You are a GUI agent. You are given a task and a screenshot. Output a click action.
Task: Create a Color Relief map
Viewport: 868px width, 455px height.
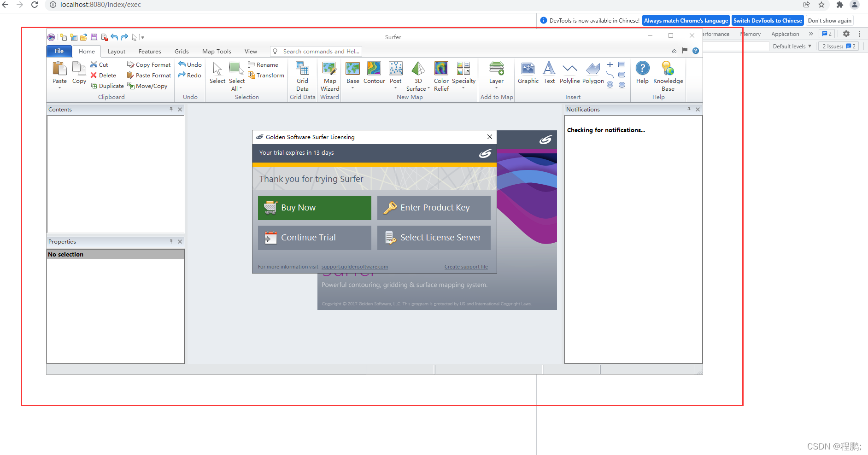441,76
